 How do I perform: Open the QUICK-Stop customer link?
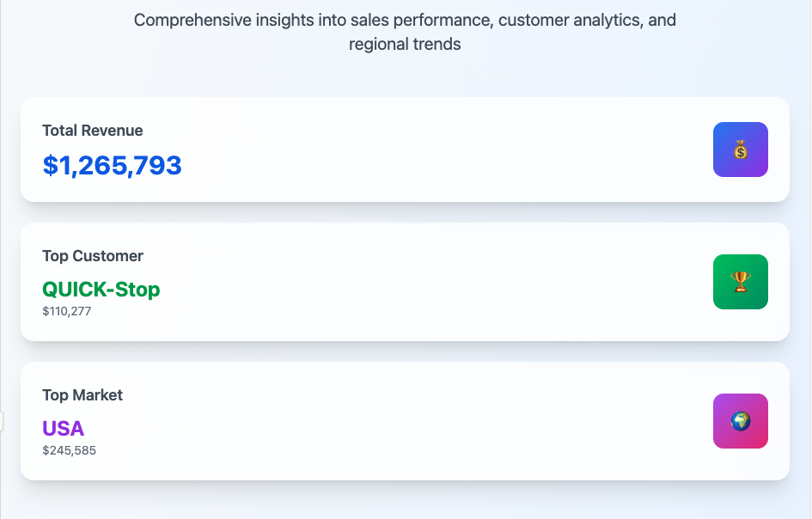click(101, 290)
